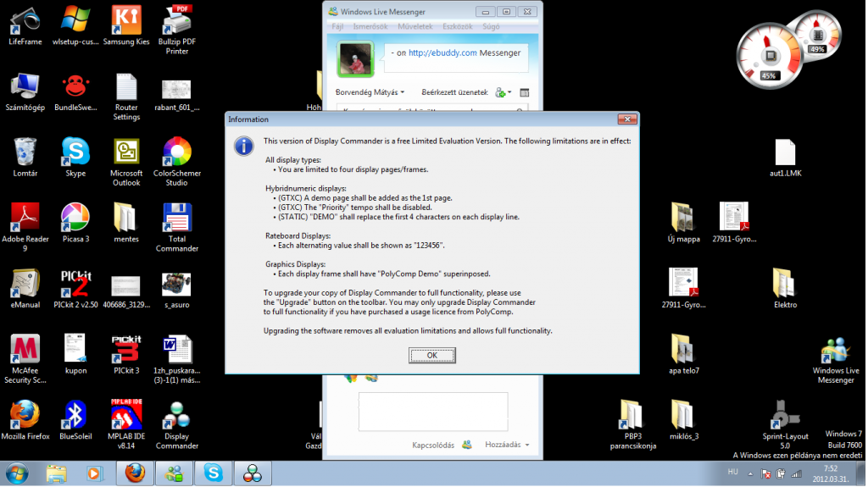Open McAfee Security Scan shortcut
Screen dimensions: 868x487
25,359
